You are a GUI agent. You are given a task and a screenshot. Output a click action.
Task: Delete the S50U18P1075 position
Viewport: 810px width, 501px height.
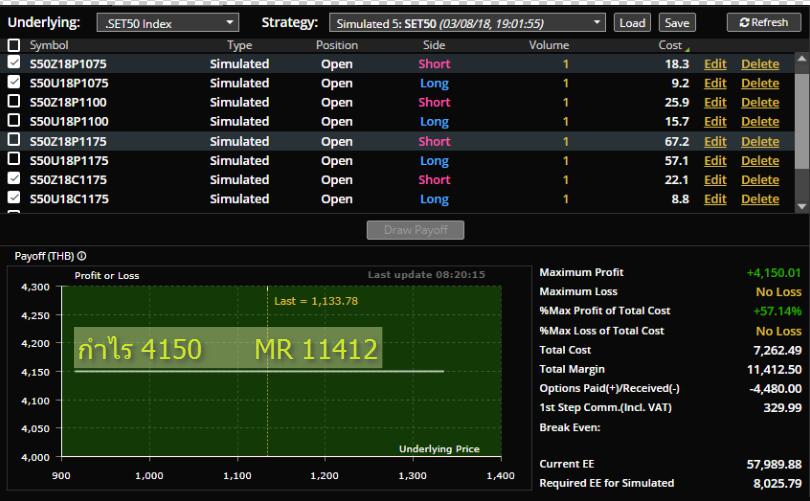pos(760,83)
